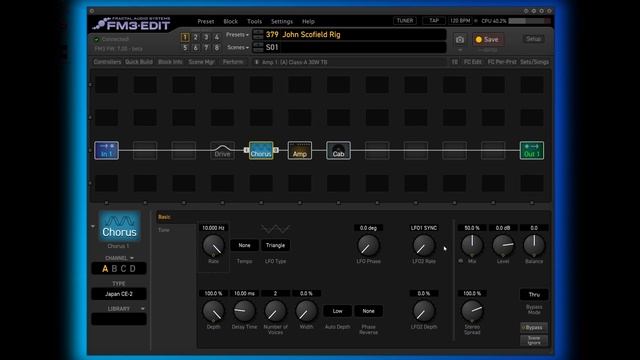Screen dimensions: 640x360
Task: Click the Number of Voices knob
Action: click(x=275, y=311)
